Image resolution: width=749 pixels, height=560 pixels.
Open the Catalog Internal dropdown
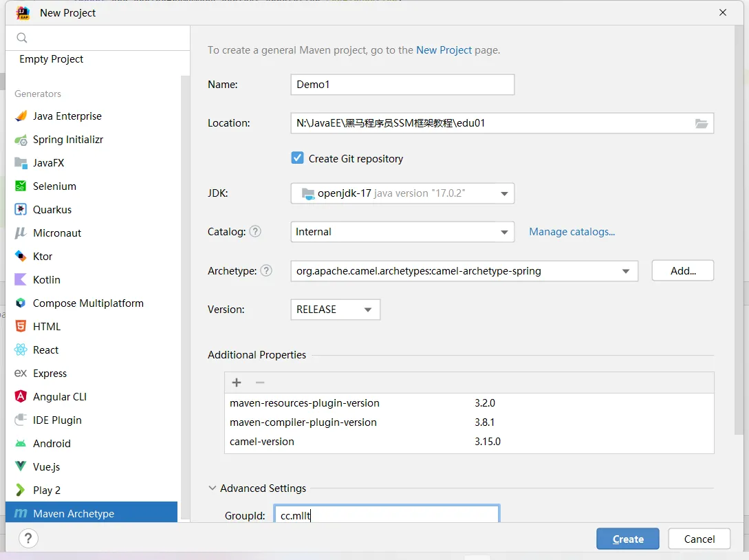coord(402,233)
